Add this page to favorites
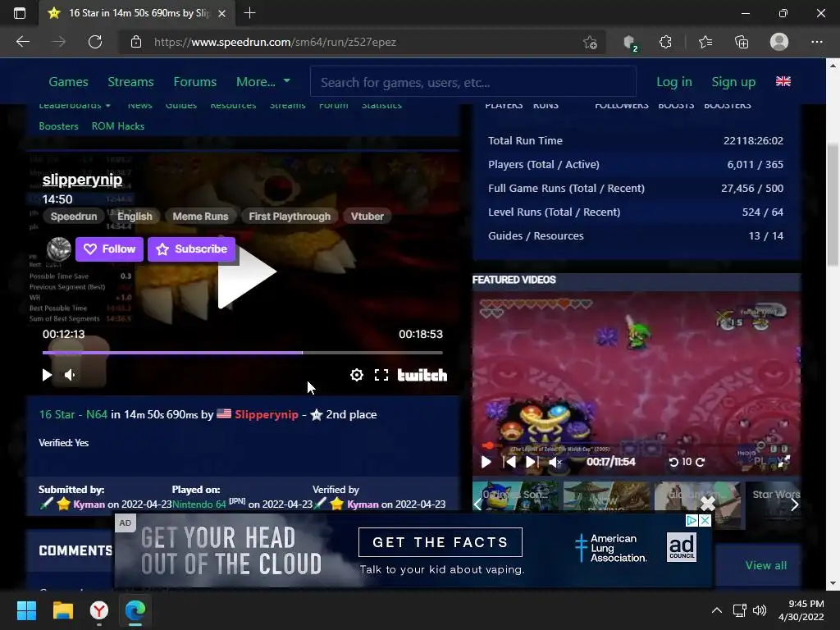 [x=590, y=43]
